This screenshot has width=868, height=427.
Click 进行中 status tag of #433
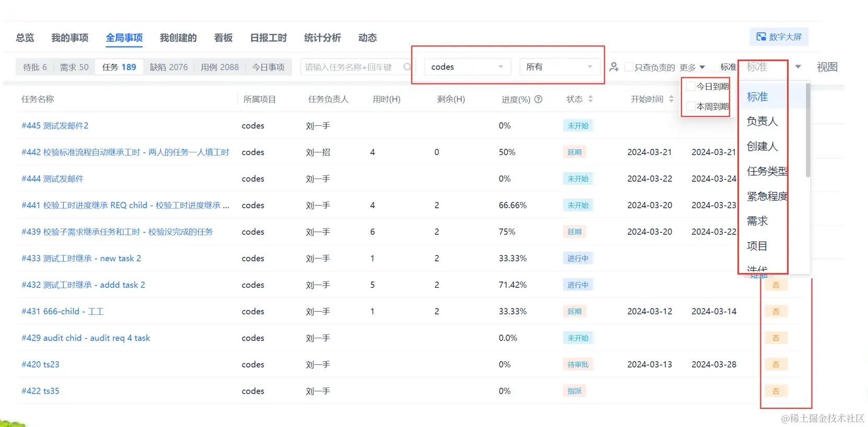click(x=578, y=258)
